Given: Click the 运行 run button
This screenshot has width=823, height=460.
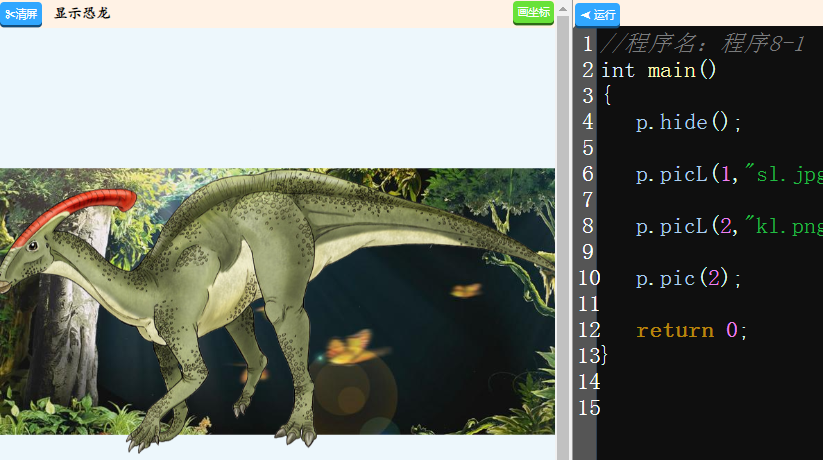Looking at the screenshot, I should tap(597, 15).
